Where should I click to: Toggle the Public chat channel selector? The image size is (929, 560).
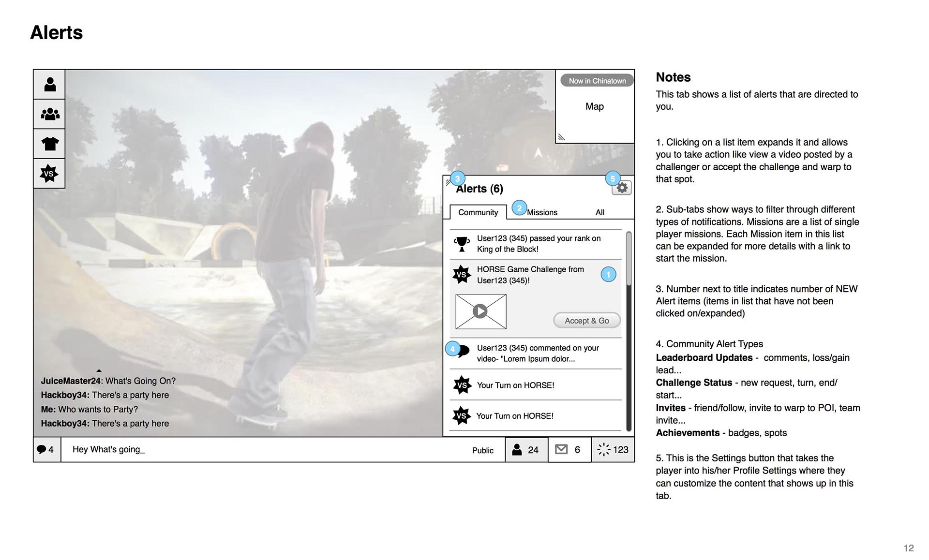point(482,450)
